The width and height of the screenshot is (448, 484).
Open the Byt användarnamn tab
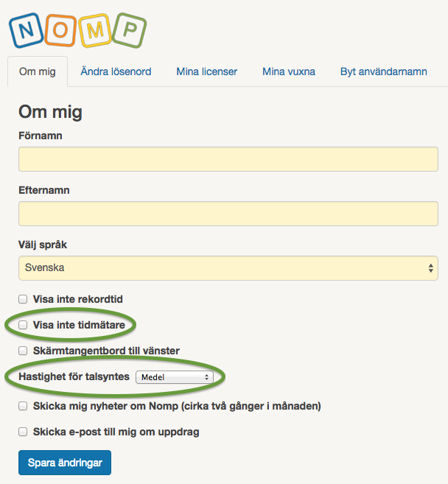(x=383, y=71)
